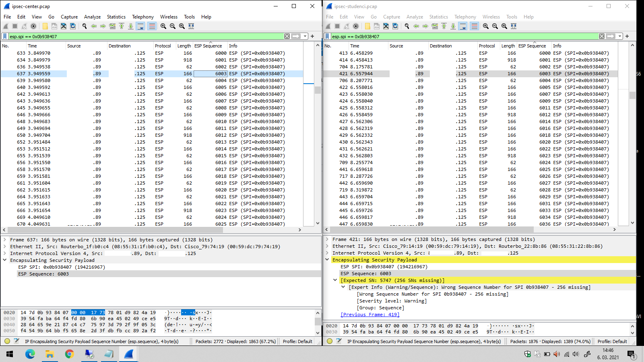The height and width of the screenshot is (362, 644).
Task: Zoom out packet text in ipsec-center.pcap window
Action: [173, 26]
